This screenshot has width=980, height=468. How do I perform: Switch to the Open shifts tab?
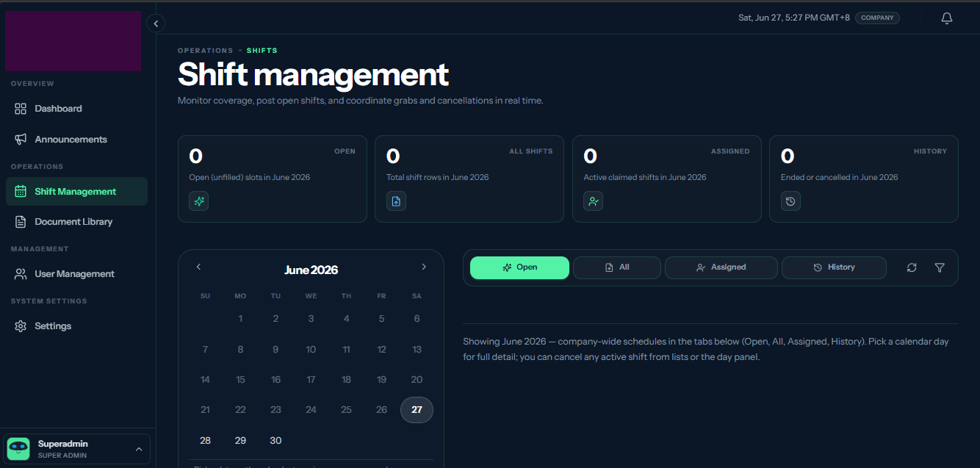point(519,267)
